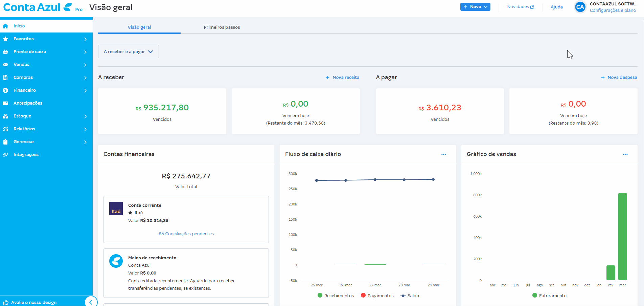Open the 'A receber e a pagar' dropdown
Image resolution: width=644 pixels, height=306 pixels.
tap(128, 51)
